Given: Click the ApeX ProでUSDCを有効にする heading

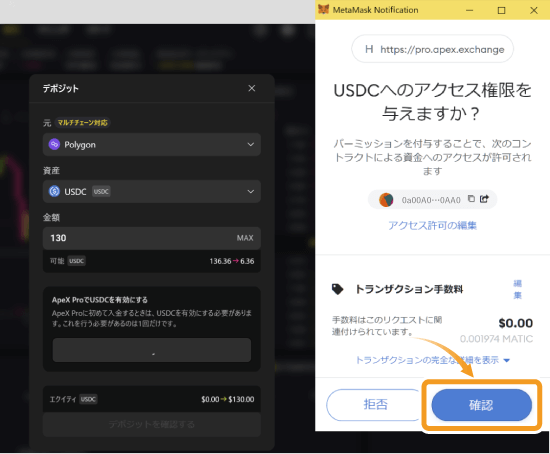Looking at the screenshot, I should pyautogui.click(x=100, y=300).
